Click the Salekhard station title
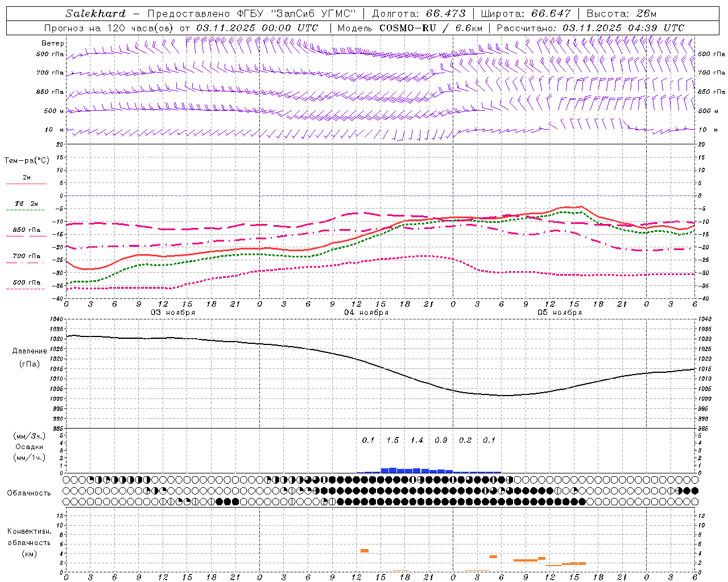The image size is (728, 582). [x=96, y=14]
